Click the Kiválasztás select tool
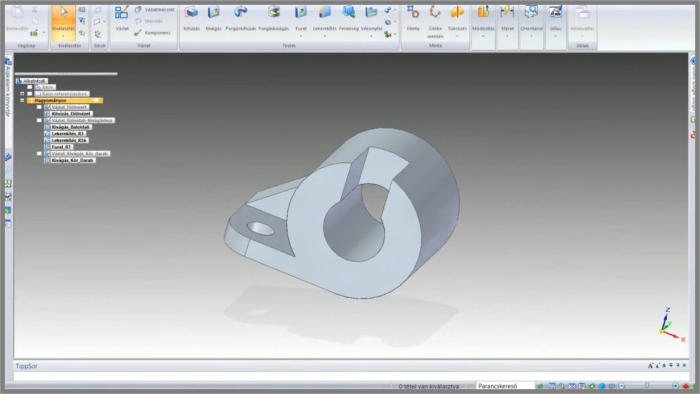 point(63,22)
